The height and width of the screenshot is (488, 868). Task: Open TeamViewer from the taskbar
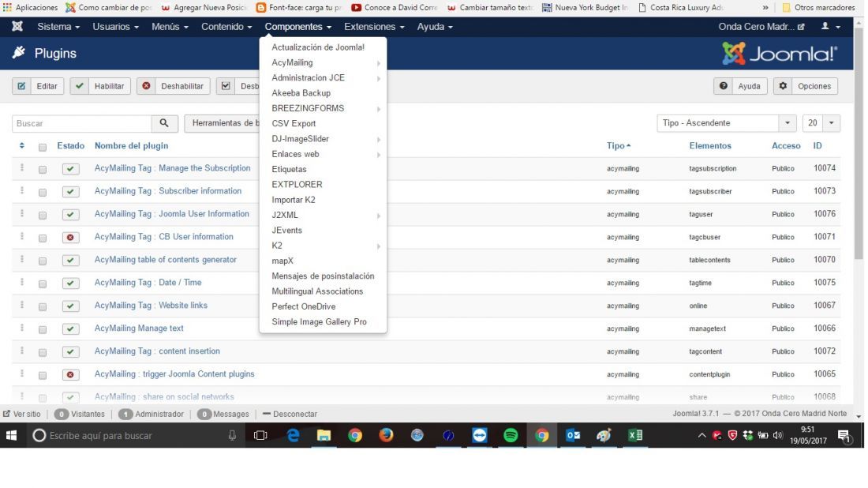(480, 436)
